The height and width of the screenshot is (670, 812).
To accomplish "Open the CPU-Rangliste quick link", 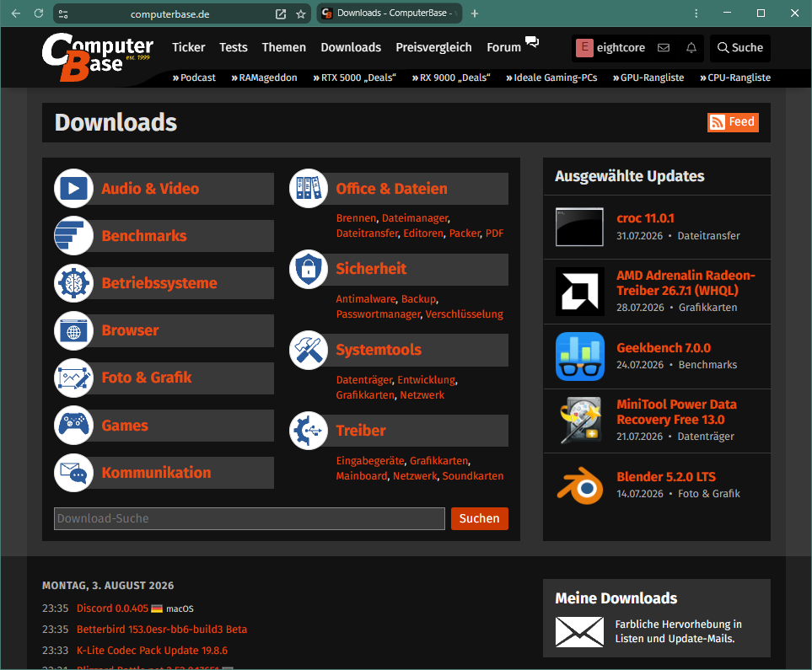I will click(x=735, y=78).
